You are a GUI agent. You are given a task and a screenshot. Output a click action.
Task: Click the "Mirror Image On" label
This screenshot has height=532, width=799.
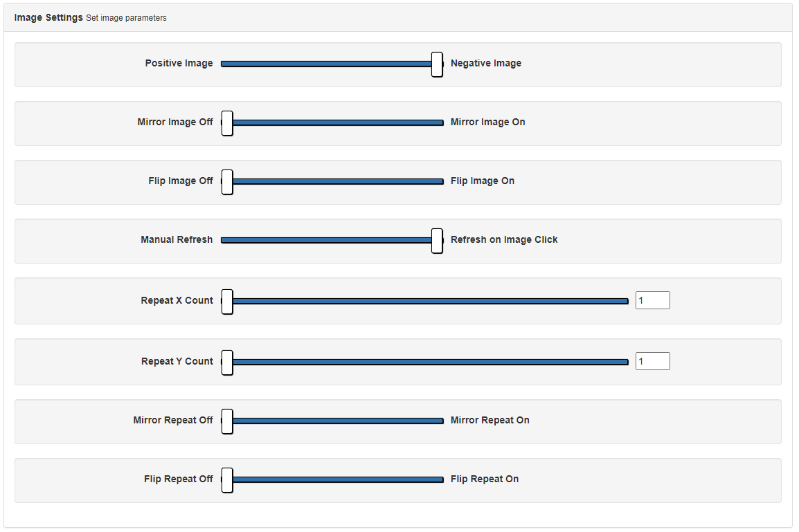(x=487, y=122)
